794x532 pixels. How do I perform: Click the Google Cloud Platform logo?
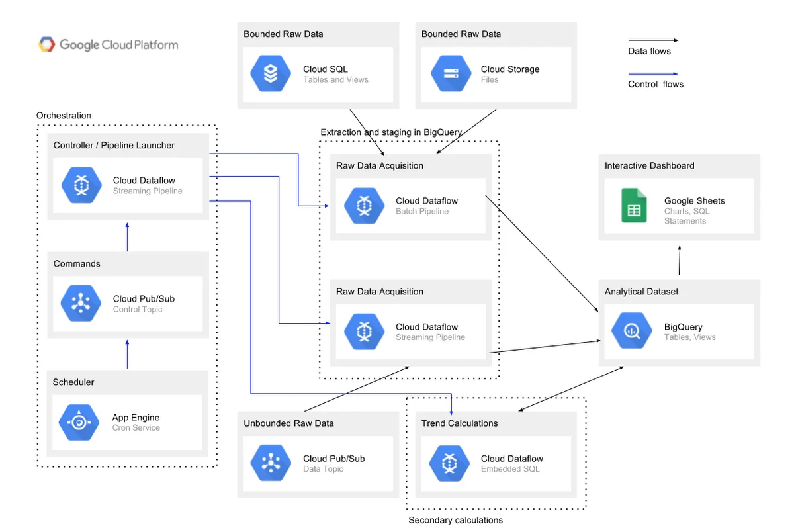tap(109, 44)
